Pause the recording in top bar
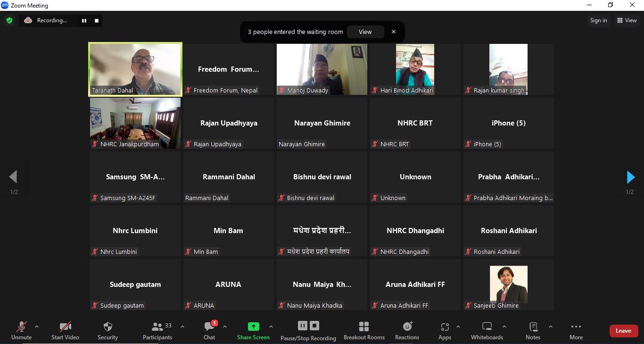 coord(84,20)
